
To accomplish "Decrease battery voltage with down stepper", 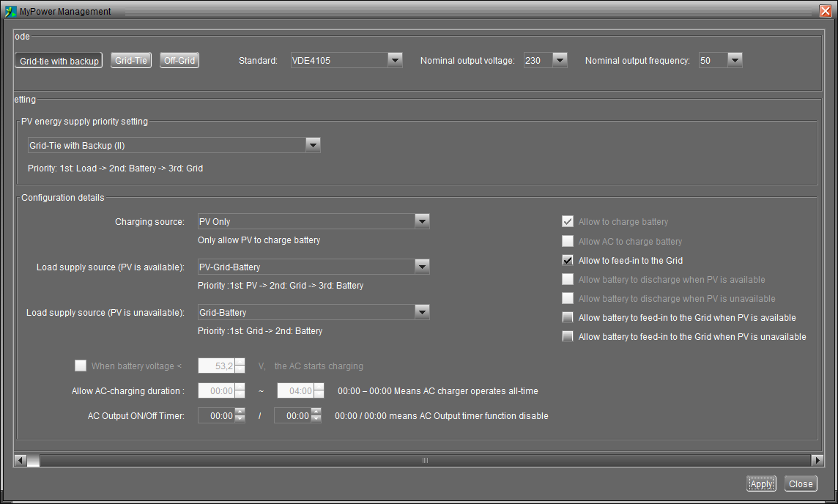I will click(x=240, y=369).
